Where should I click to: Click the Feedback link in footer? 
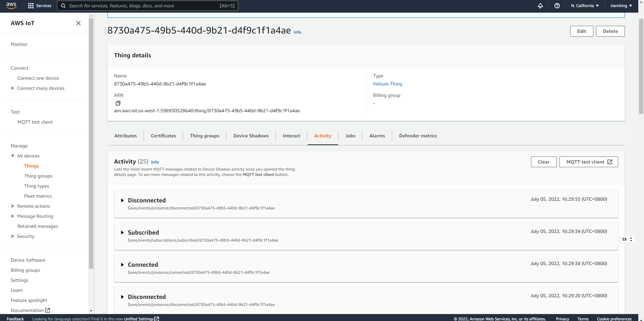coord(15,319)
